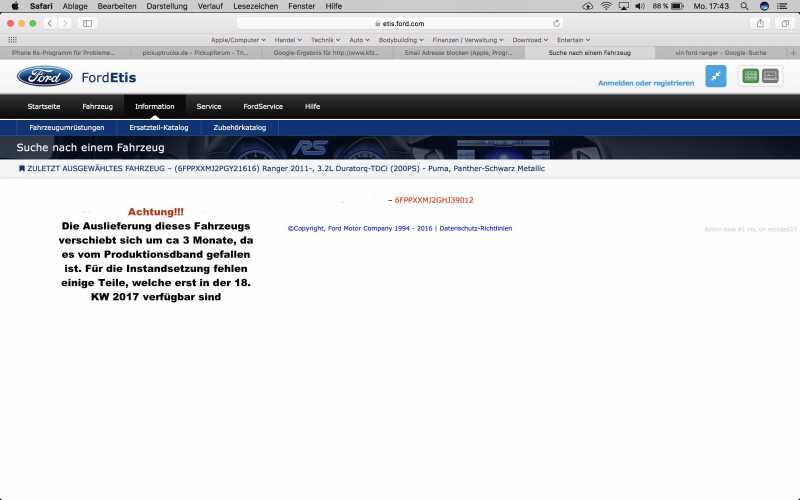Click the Mo. 17:43 clock in menu bar
This screenshot has width=800, height=500.
pos(711,6)
